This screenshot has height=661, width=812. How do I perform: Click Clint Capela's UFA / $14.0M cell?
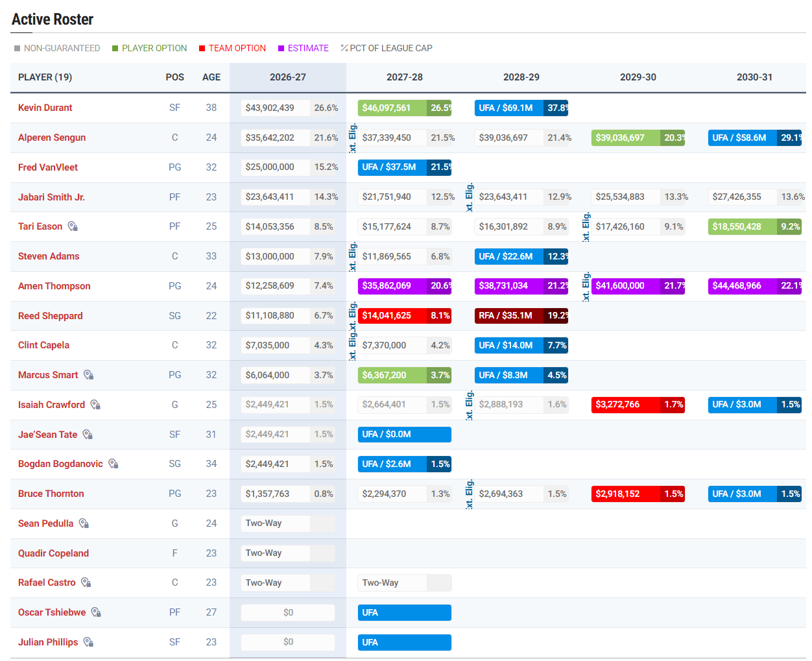[521, 345]
